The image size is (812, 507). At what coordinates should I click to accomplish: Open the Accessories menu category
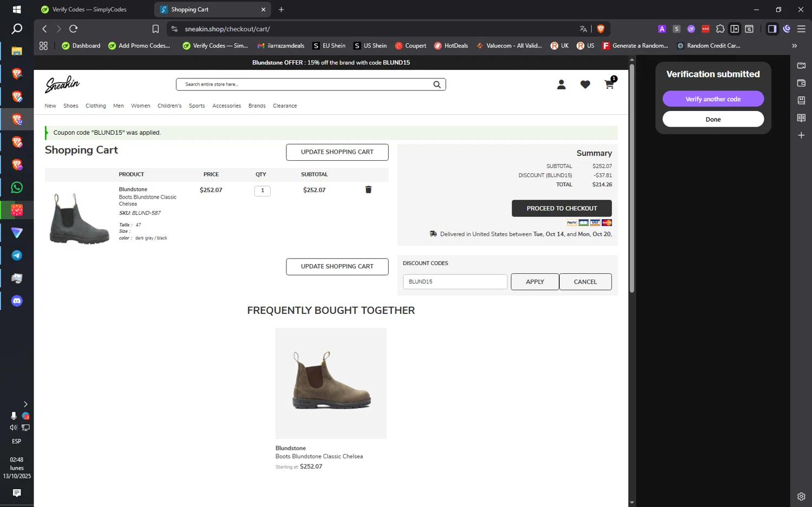point(227,106)
